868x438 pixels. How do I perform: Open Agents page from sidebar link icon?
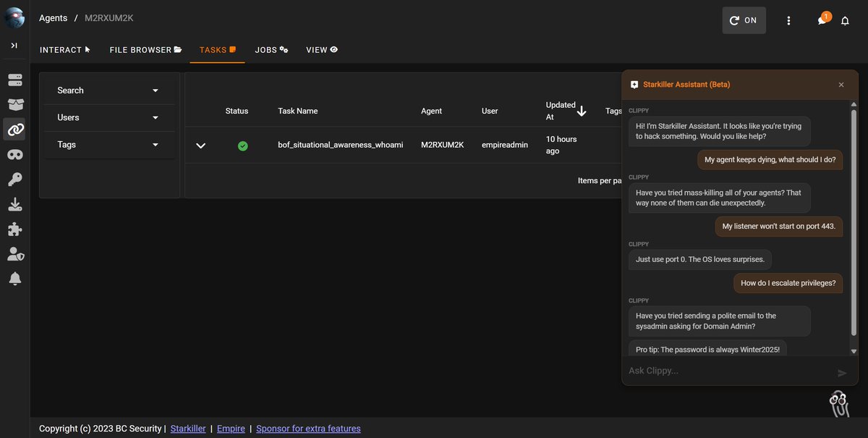click(x=14, y=130)
